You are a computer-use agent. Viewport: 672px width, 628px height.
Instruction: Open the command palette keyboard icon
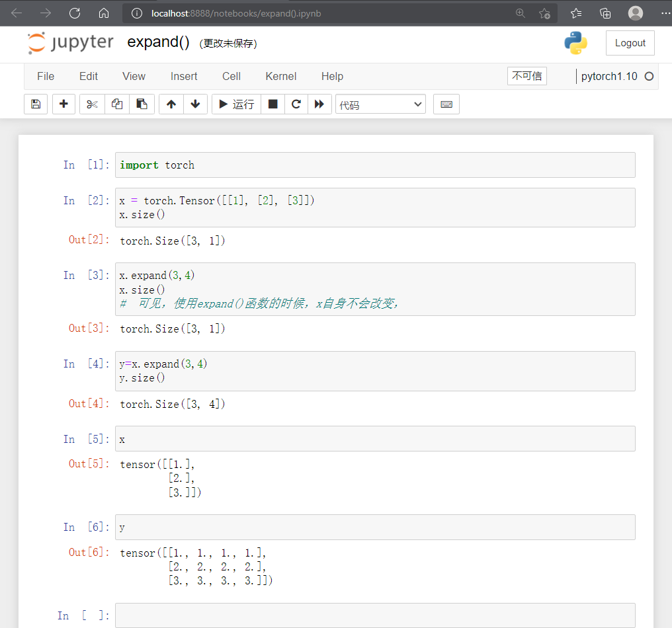(x=446, y=104)
